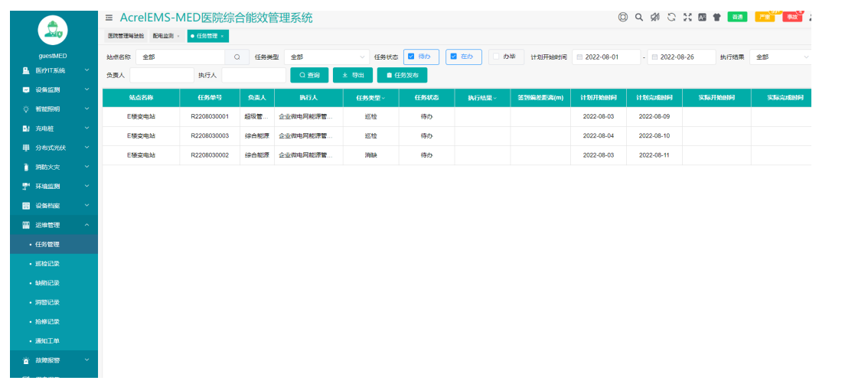Image resolution: width=868 pixels, height=387 pixels.
Task: Click the refresh icon in top bar
Action: [671, 17]
